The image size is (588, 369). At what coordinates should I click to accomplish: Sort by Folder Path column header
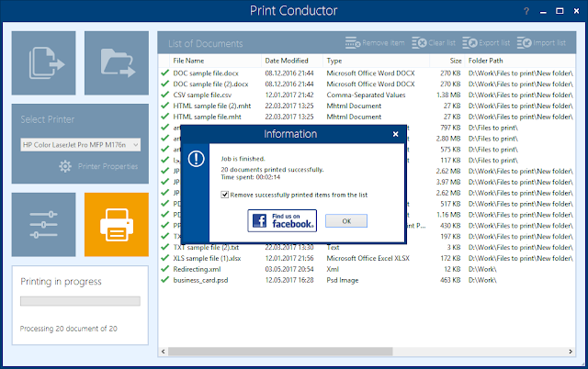[x=520, y=61]
